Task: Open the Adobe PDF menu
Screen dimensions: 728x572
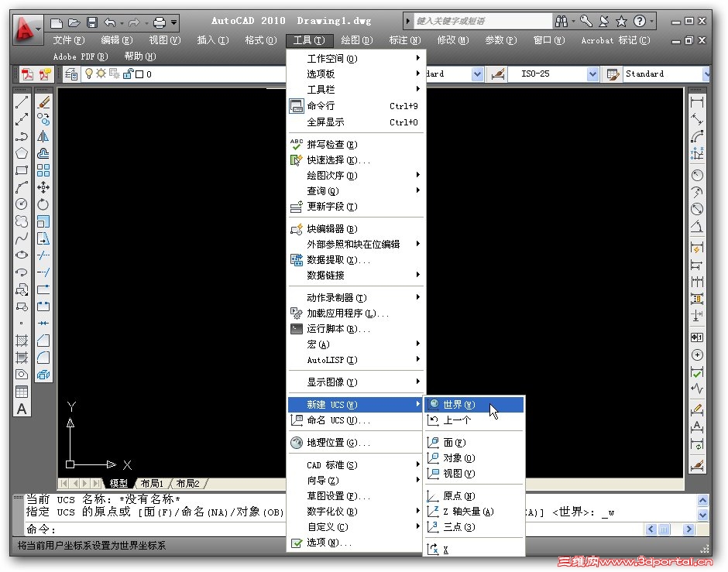Action: coord(81,57)
